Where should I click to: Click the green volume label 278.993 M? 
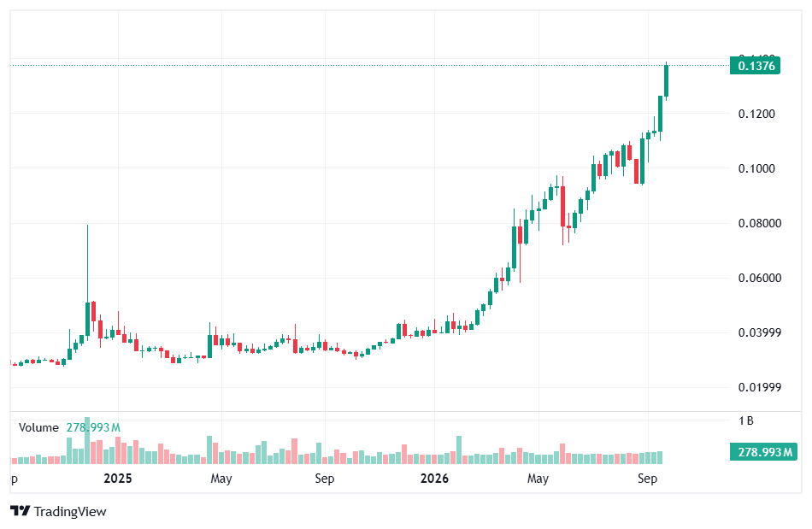[763, 452]
